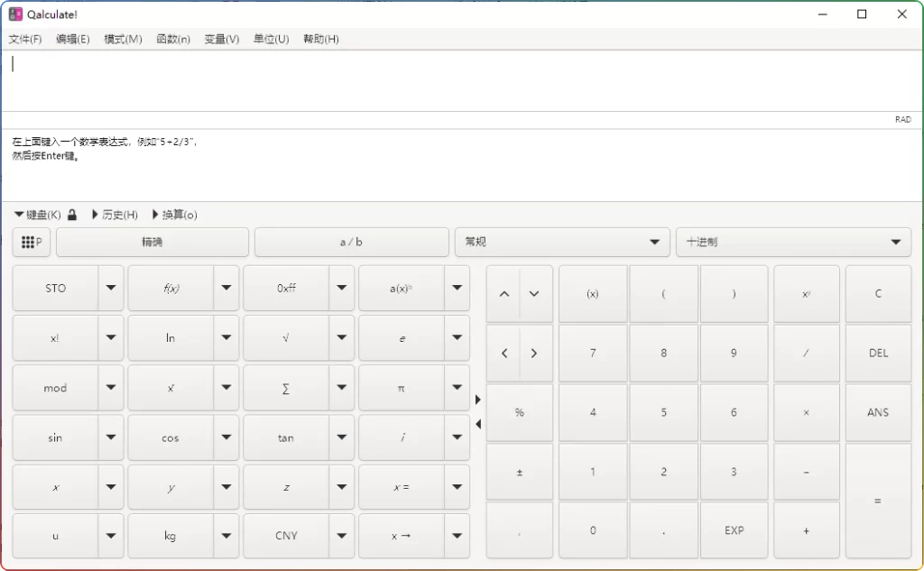
Task: Open the 模式(M) menu
Action: (122, 39)
